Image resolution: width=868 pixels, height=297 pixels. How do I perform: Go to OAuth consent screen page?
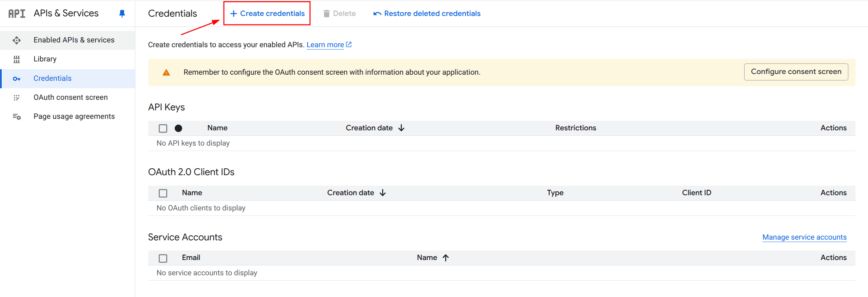(x=67, y=97)
